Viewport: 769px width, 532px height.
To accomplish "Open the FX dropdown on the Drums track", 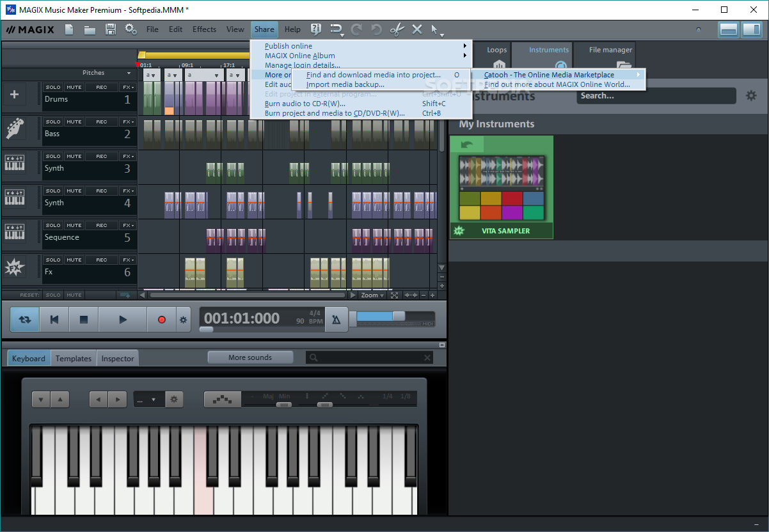I will coord(128,87).
